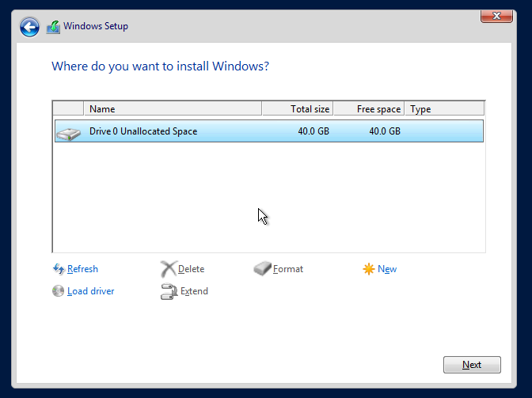Open the Load driver link

[90, 291]
